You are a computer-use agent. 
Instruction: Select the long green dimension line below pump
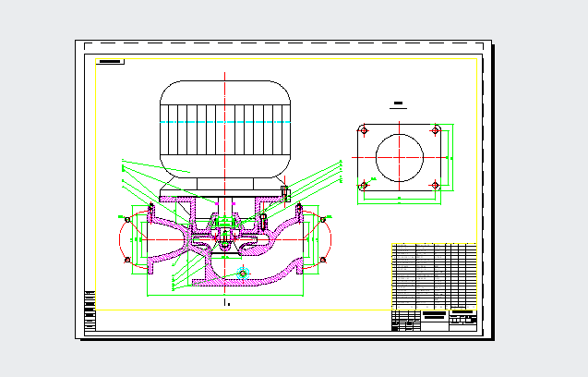(225, 295)
